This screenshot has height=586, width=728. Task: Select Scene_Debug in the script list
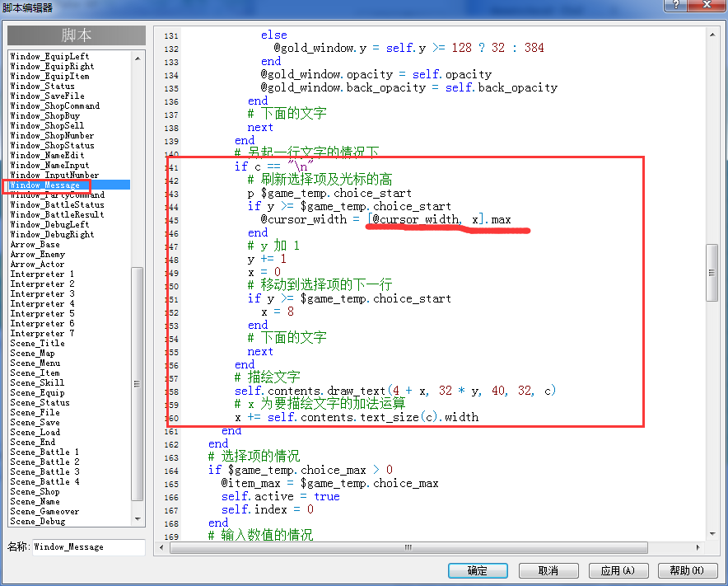point(38,521)
